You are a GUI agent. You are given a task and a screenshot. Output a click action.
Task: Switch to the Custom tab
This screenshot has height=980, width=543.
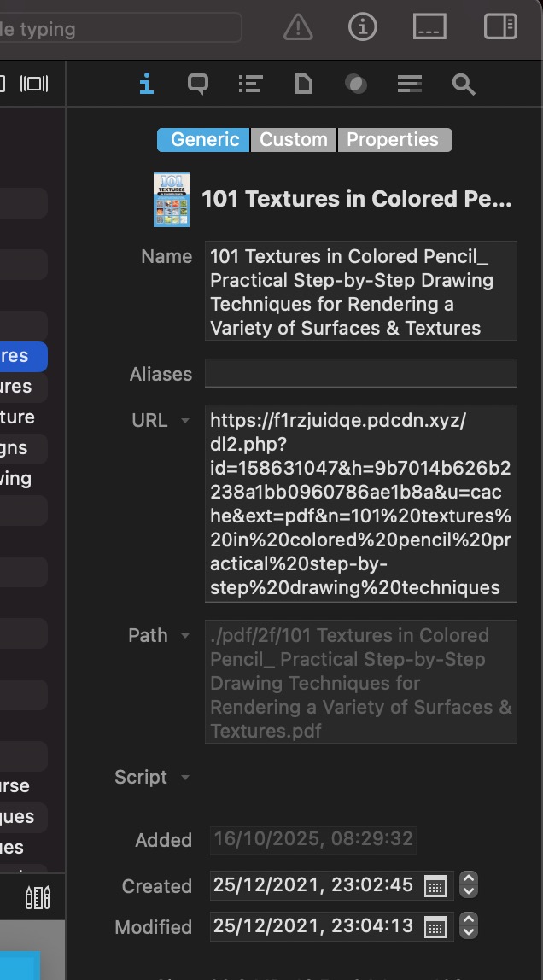point(294,140)
